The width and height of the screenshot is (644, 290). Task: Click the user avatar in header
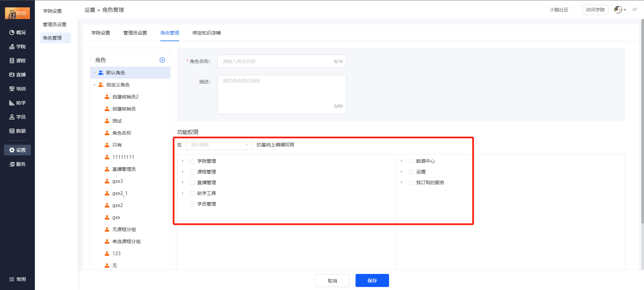tap(618, 10)
